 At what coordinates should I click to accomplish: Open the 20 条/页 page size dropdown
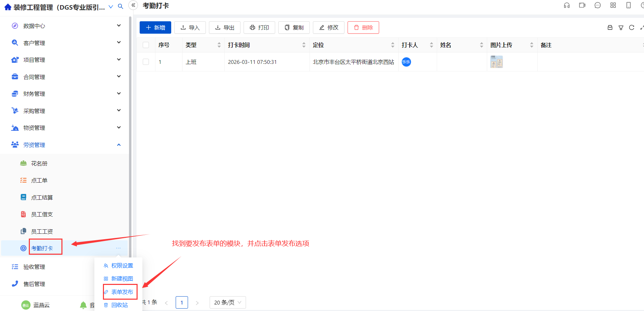(227, 302)
